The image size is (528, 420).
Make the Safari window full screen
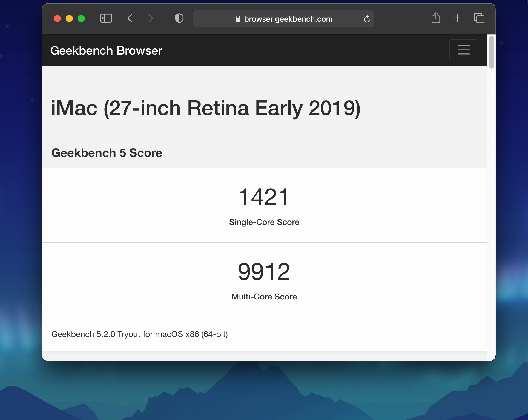81,18
